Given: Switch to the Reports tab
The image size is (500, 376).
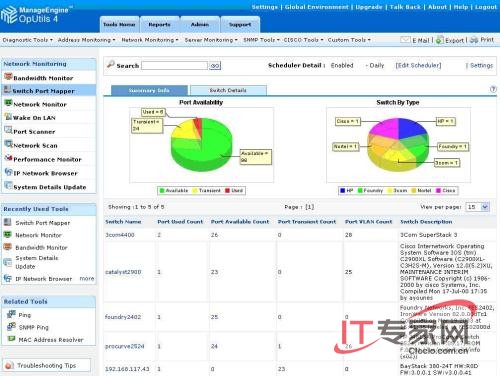Looking at the screenshot, I should point(159,24).
